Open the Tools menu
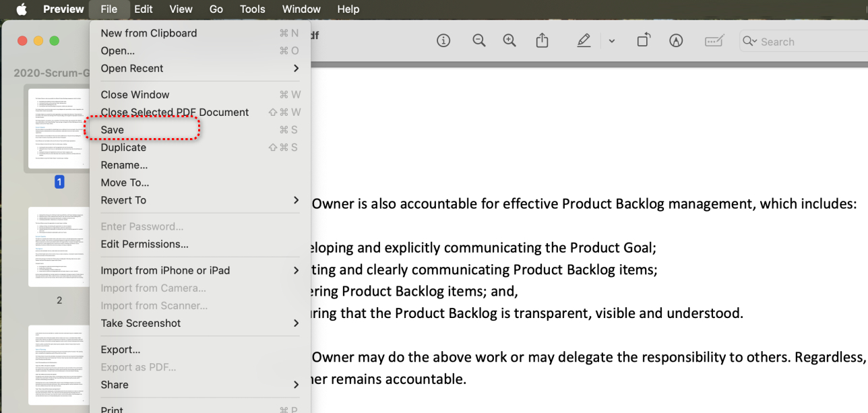This screenshot has width=868, height=413. coord(252,9)
